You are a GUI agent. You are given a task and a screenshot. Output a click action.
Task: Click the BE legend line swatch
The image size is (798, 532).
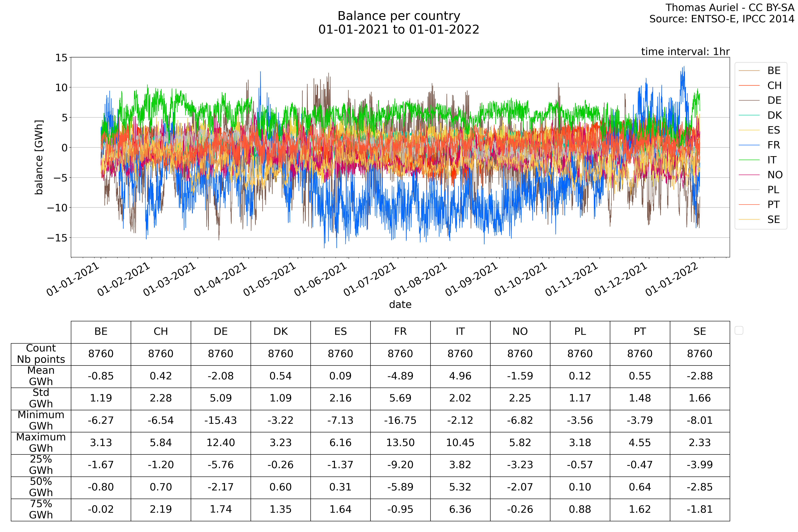tap(749, 70)
